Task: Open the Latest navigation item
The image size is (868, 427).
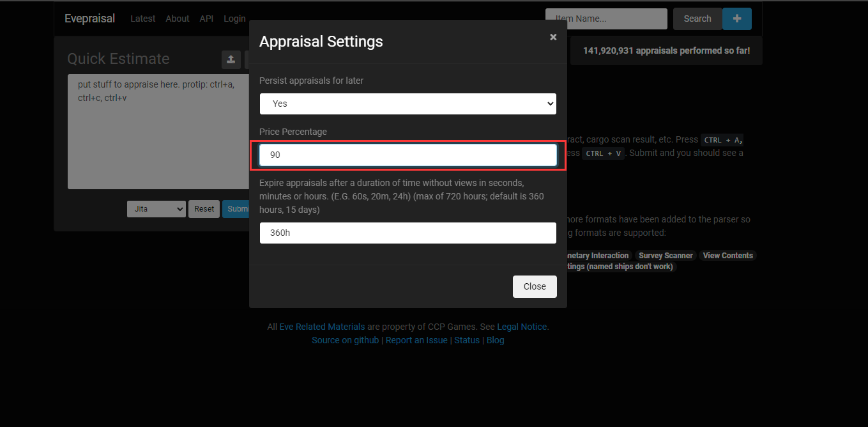Action: [142, 19]
